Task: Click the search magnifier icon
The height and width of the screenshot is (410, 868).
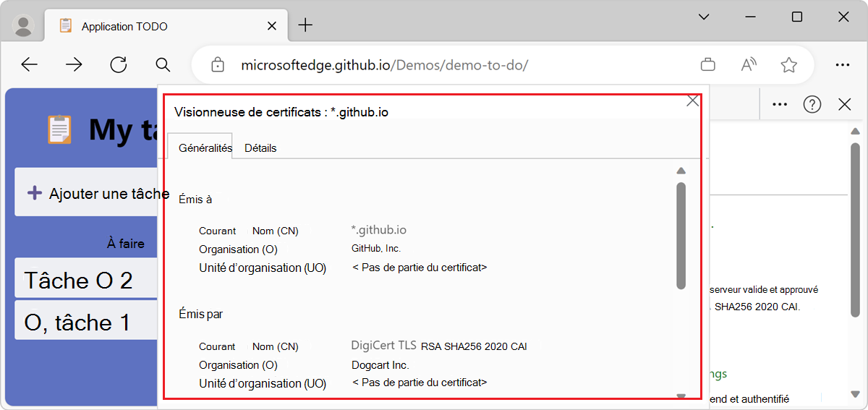Action: (x=163, y=65)
